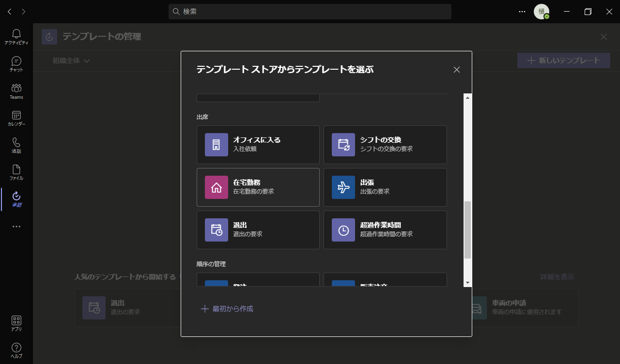The image size is (620, 364).
Task: Click the シフトの交換 calendar swap icon
Action: point(343,145)
